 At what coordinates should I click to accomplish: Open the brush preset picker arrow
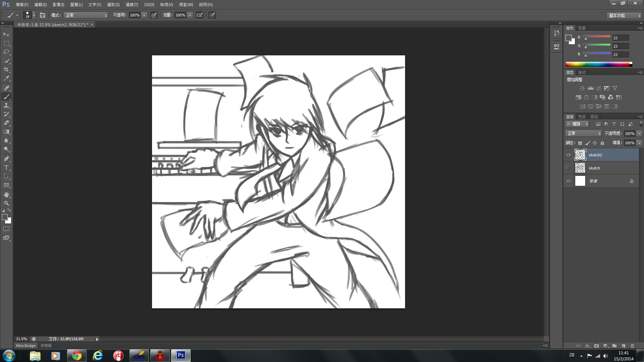(34, 15)
